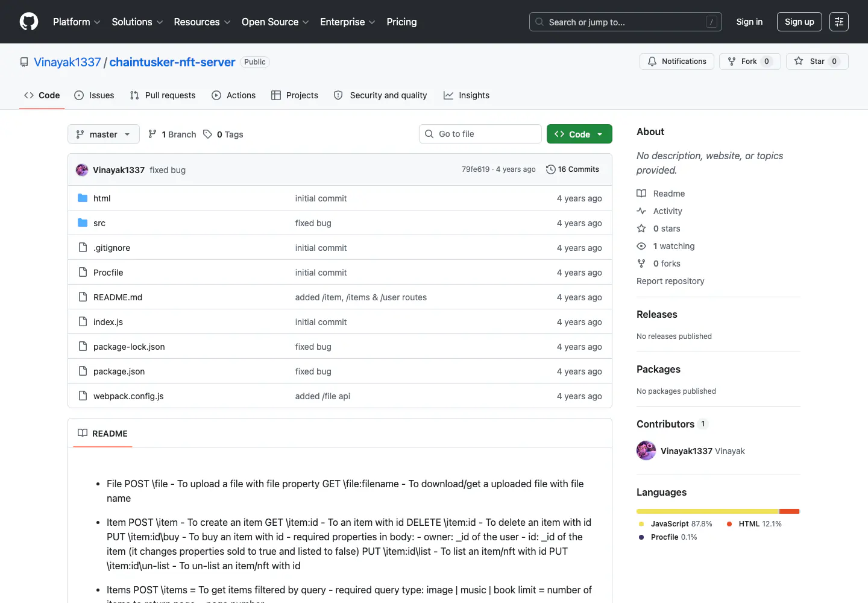Click the magnifier icon in the top search bar
868x603 pixels.
[x=539, y=22]
